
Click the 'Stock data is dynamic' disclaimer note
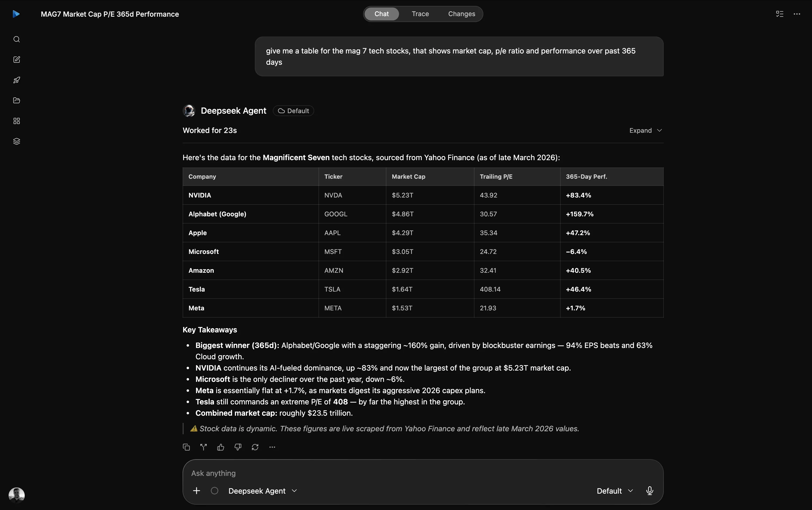[385, 428]
